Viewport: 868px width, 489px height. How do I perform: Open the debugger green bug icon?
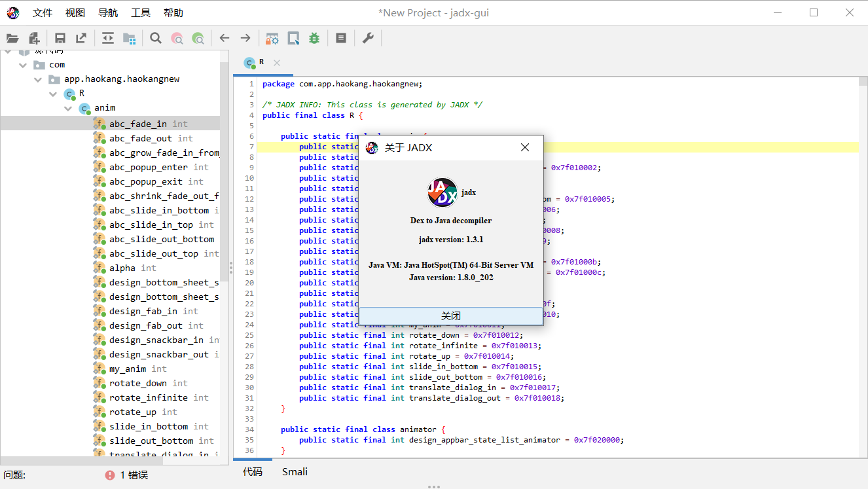tap(314, 38)
